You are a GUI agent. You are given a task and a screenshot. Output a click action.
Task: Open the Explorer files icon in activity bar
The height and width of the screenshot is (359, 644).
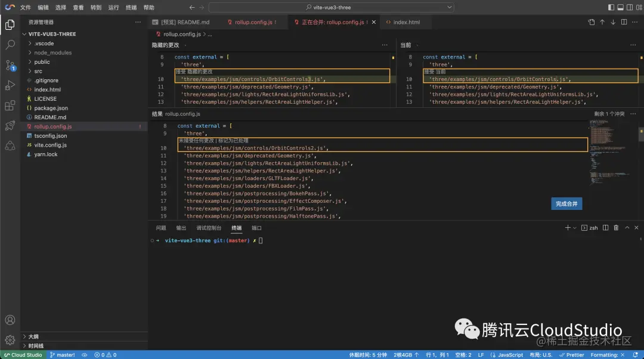(x=10, y=24)
